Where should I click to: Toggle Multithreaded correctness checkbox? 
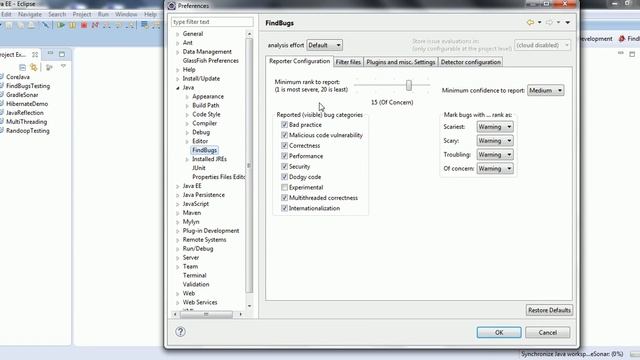coord(284,198)
